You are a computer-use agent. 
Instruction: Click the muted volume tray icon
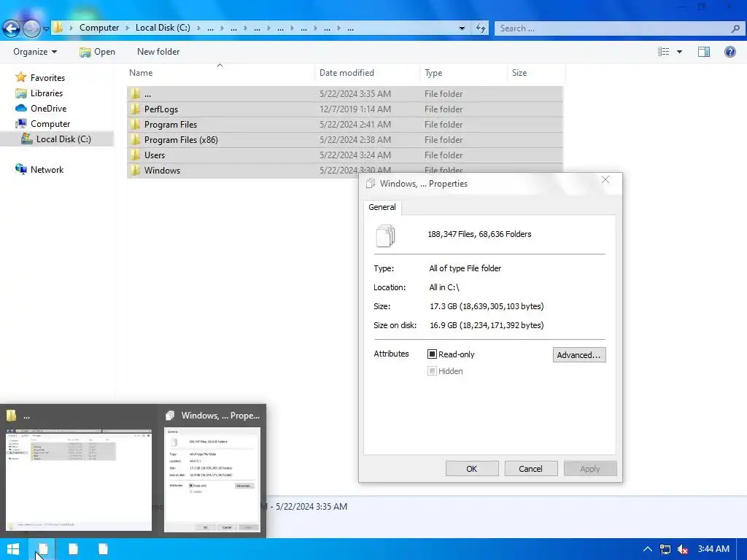pyautogui.click(x=682, y=549)
